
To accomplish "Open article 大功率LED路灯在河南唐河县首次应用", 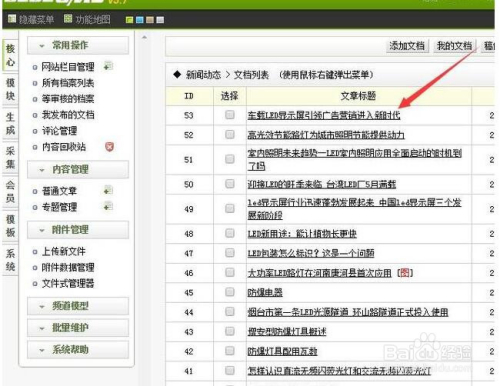I will coord(319,273).
